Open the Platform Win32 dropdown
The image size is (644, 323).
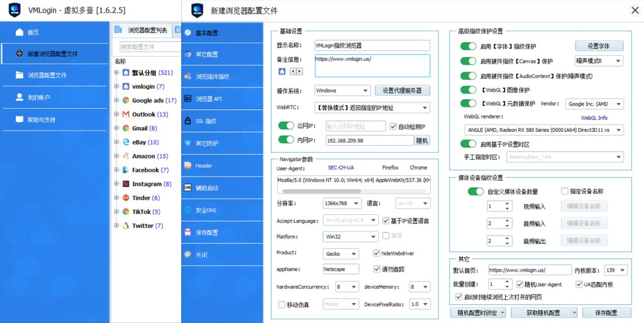pos(350,237)
